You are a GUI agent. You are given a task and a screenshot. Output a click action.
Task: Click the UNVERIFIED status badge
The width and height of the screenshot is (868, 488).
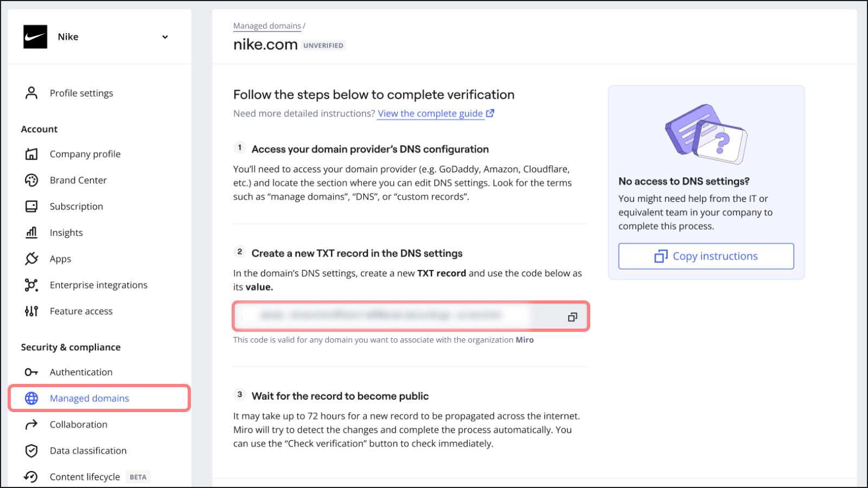click(324, 45)
